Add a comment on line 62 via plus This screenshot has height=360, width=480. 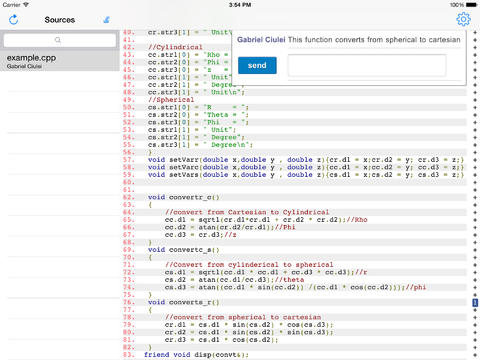475,197
